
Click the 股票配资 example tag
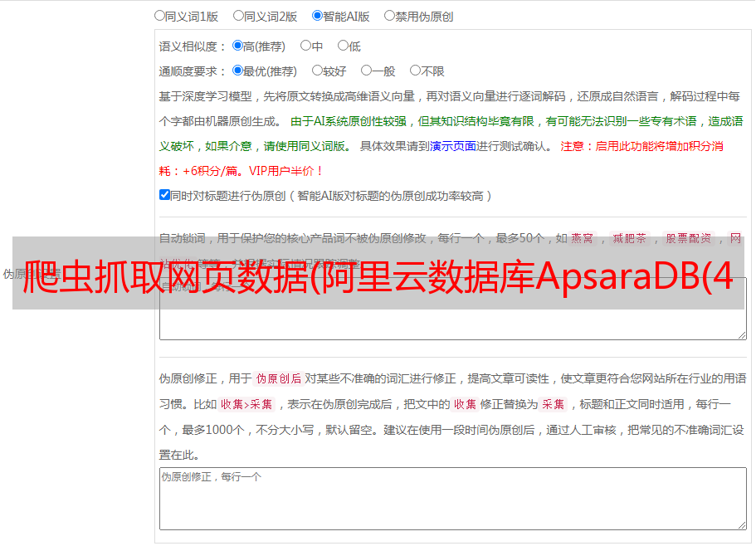[x=689, y=238]
